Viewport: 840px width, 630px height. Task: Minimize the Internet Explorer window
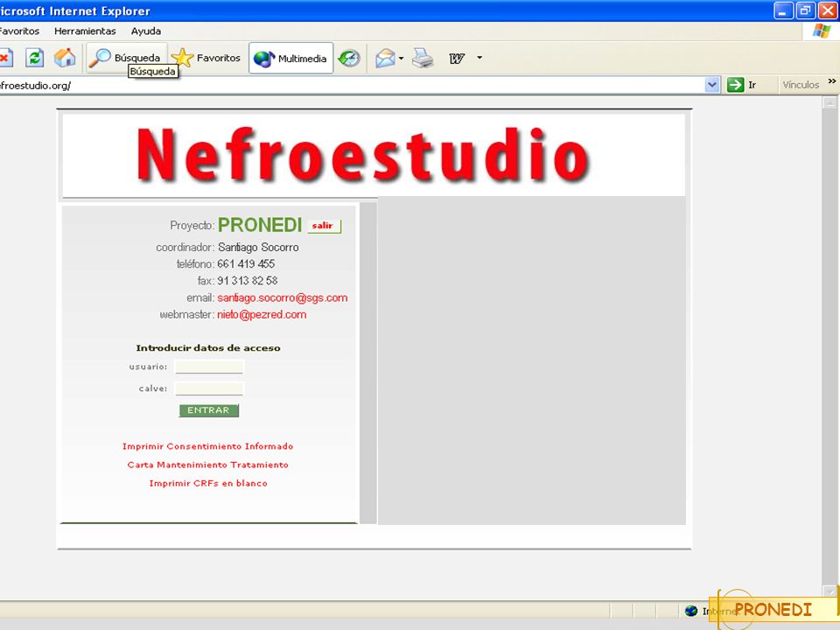coord(783,10)
